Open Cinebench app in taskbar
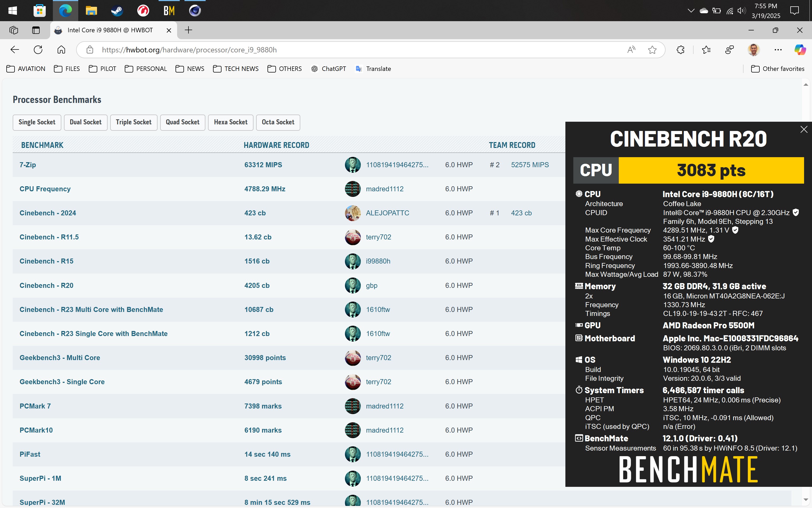The height and width of the screenshot is (508, 812). [x=195, y=10]
